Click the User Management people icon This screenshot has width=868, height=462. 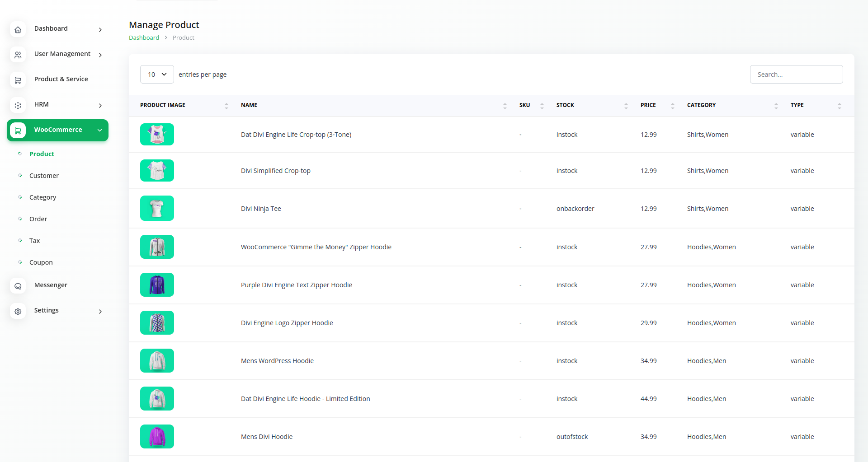[x=18, y=55]
